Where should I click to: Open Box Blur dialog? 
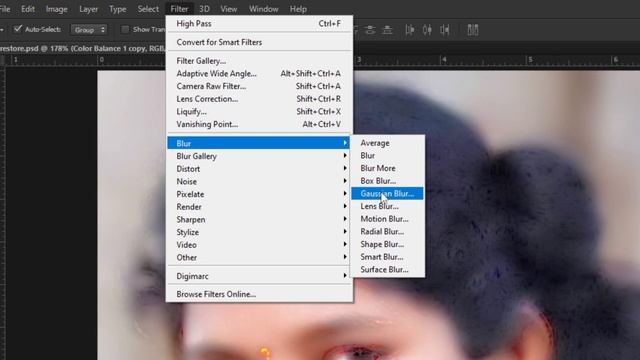387,181
